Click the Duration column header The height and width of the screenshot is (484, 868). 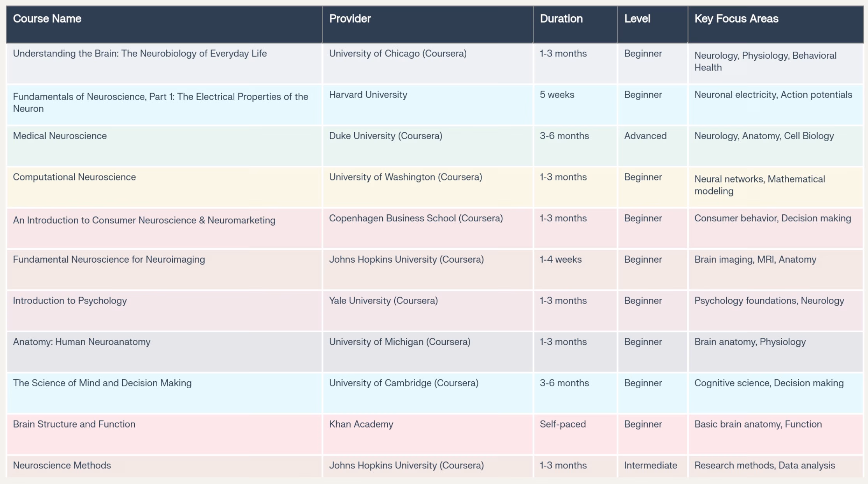(x=561, y=18)
